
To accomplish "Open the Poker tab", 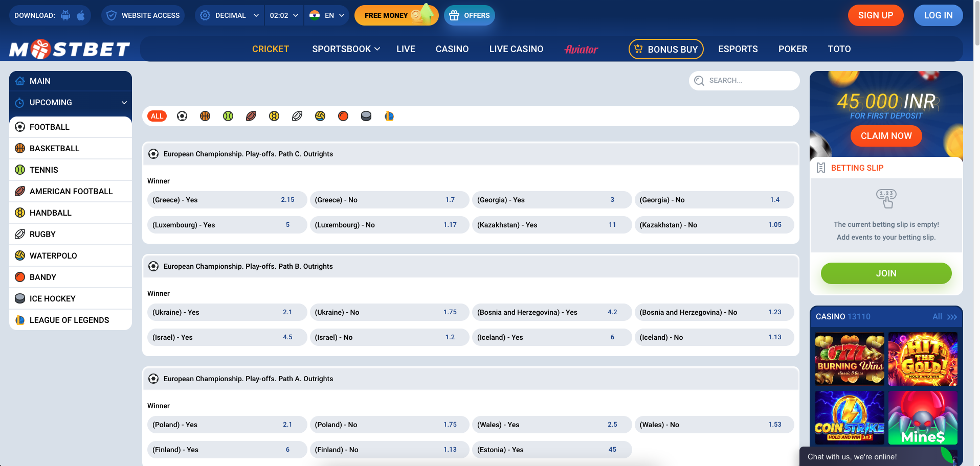I will coord(793,49).
